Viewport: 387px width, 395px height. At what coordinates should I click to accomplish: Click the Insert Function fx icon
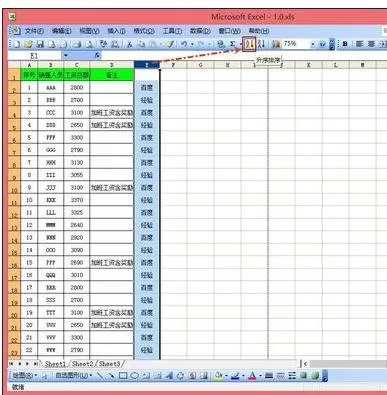click(97, 55)
